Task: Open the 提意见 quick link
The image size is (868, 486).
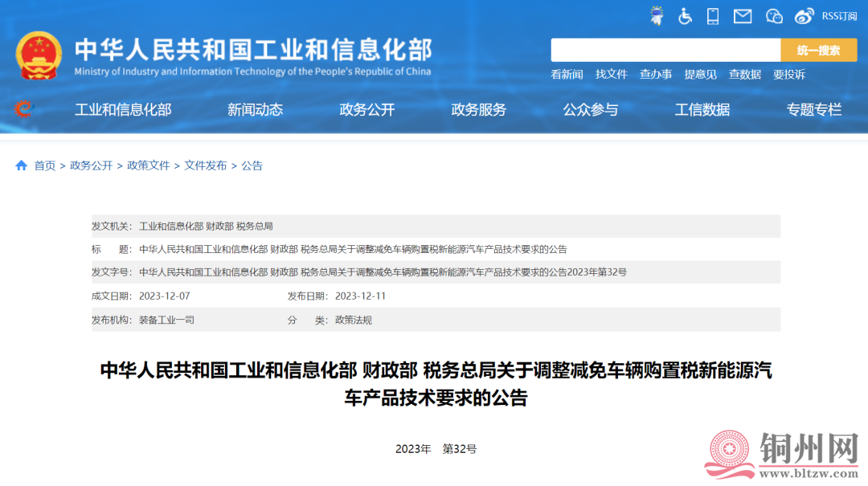Action: point(700,74)
